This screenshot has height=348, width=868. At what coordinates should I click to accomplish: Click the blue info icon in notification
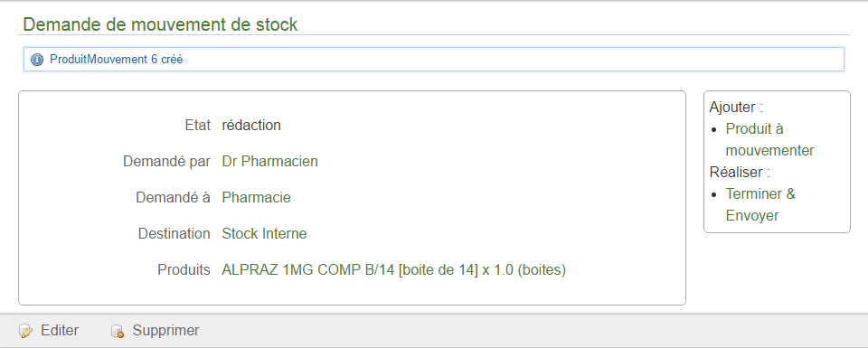[37, 60]
